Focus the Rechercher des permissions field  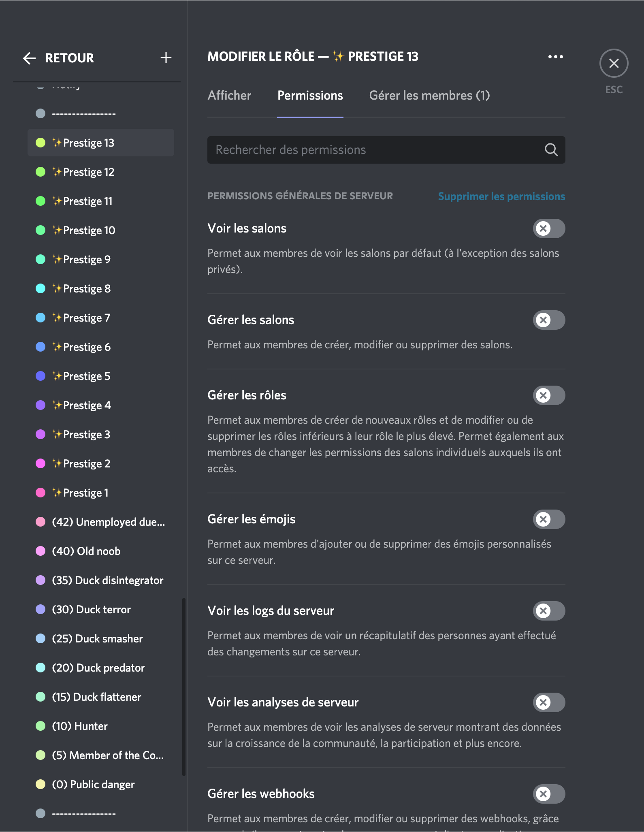point(373,150)
